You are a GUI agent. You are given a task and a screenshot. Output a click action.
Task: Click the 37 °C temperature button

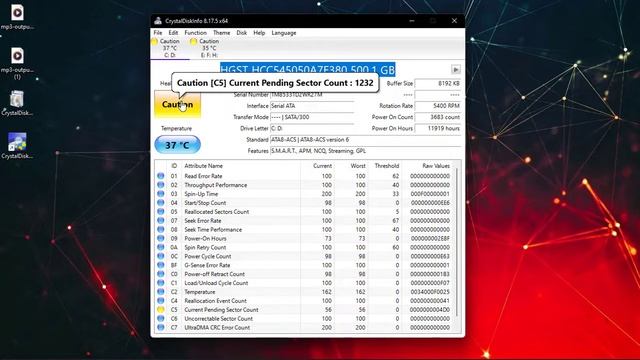178,145
